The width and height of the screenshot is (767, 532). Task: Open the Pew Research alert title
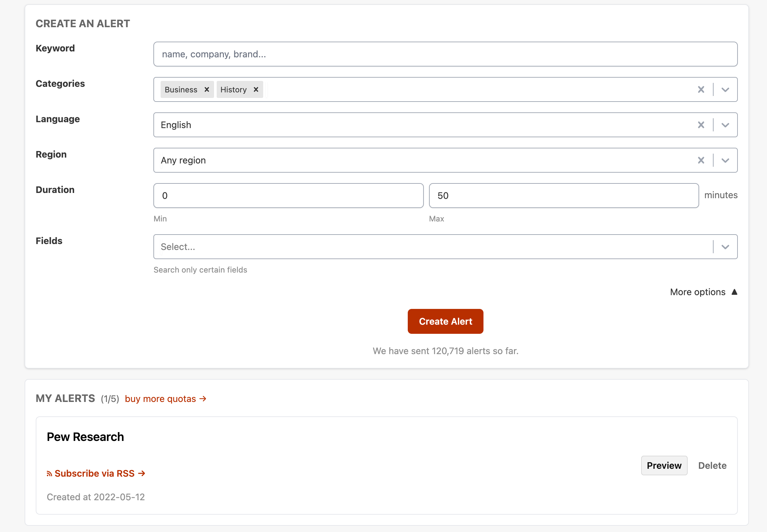(x=85, y=437)
